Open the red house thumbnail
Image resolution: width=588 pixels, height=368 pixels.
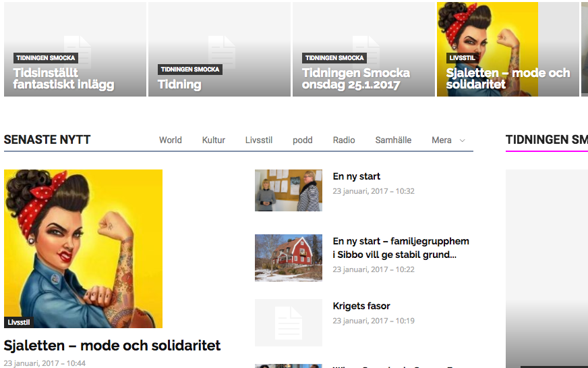tap(289, 258)
